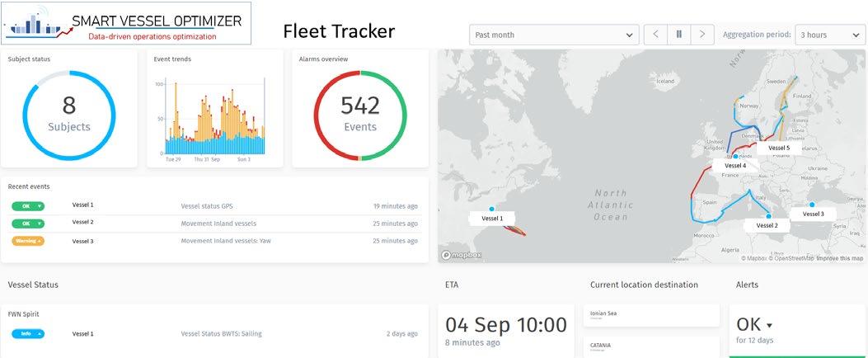Expand the Warning badge for Vessel 3

click(28, 241)
